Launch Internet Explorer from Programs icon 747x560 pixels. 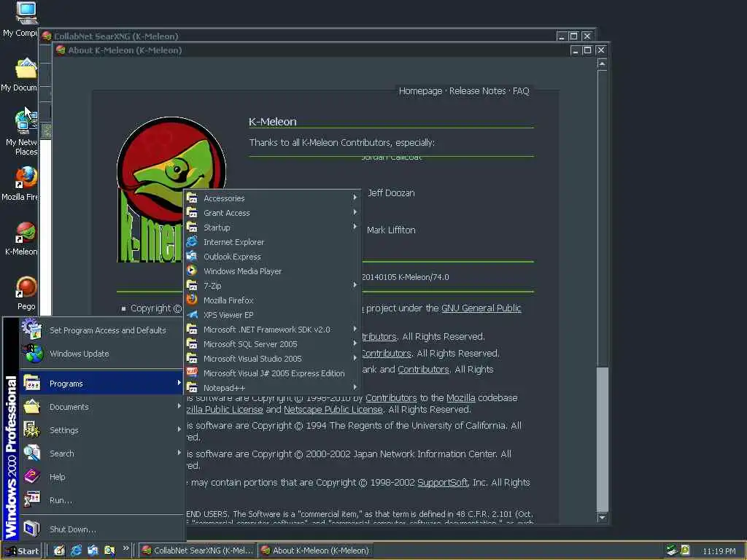tap(192, 242)
